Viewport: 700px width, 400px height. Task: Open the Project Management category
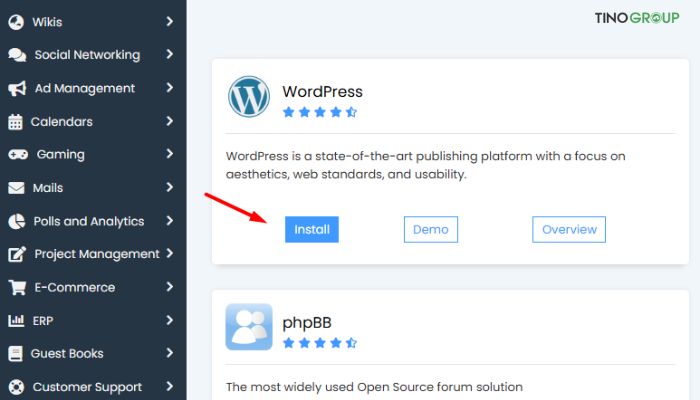click(97, 254)
